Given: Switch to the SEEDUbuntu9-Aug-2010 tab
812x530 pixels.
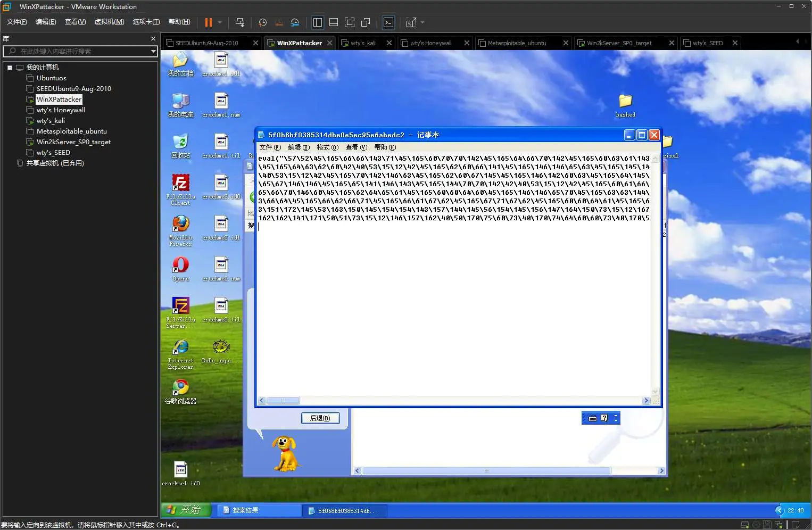Looking at the screenshot, I should 206,43.
